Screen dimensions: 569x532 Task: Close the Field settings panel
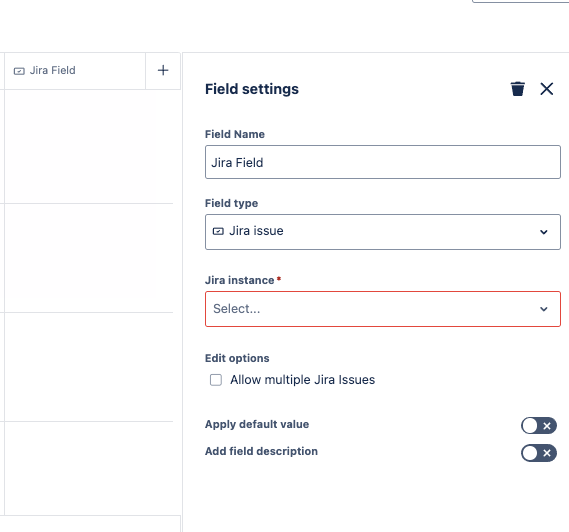547,89
